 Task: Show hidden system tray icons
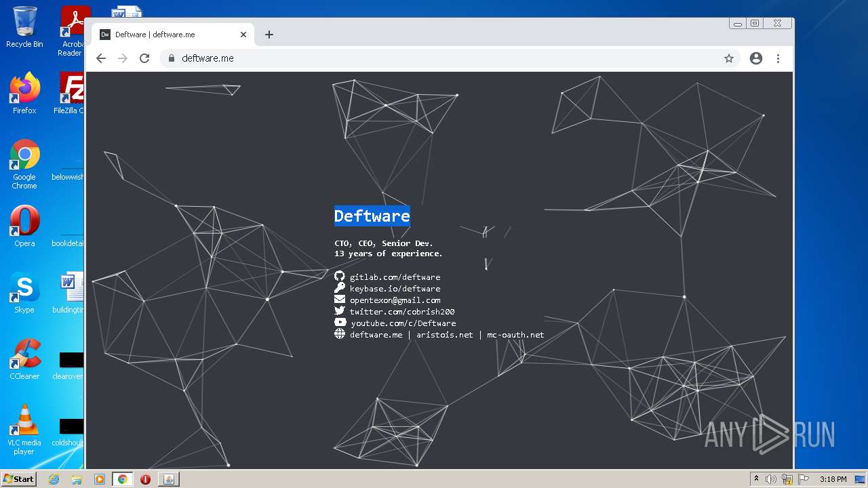(x=756, y=479)
